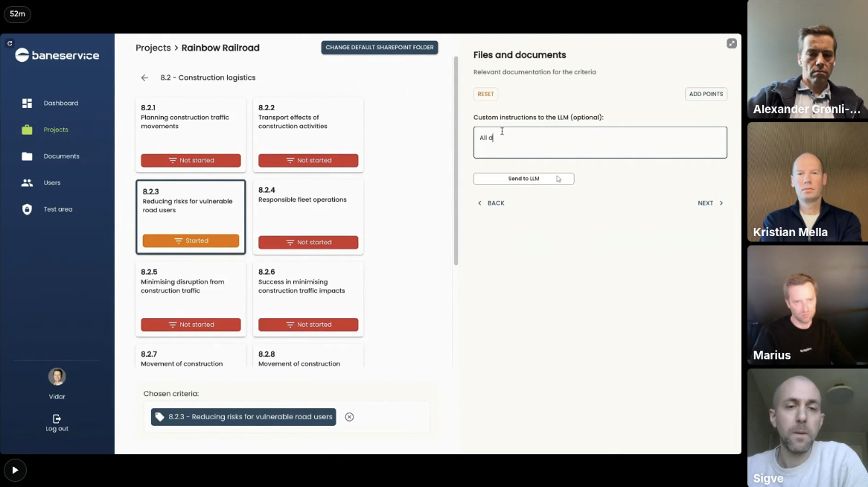The height and width of the screenshot is (487, 868).
Task: Click the criteria list vertical scrollbar
Action: point(456,161)
